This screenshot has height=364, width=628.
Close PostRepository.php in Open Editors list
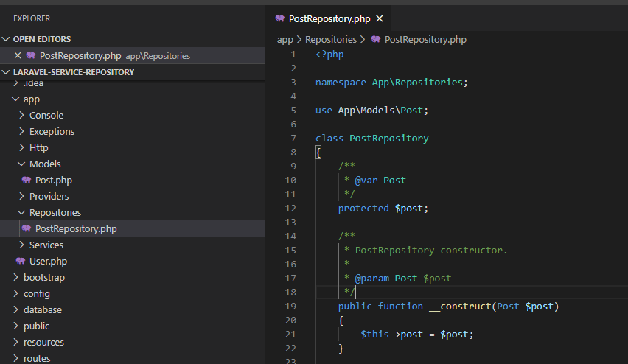coord(18,56)
